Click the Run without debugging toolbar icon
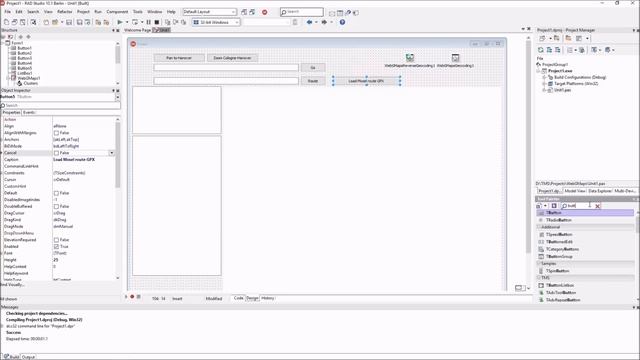This screenshot has height=360, width=640. pyautogui.click(x=135, y=22)
